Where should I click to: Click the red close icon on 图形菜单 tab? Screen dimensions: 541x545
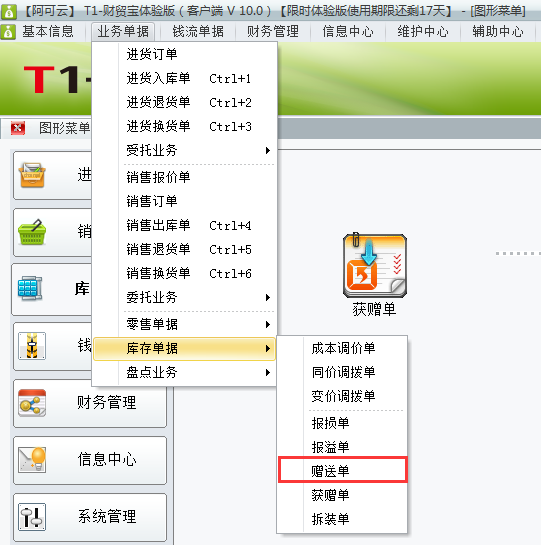pyautogui.click(x=18, y=128)
